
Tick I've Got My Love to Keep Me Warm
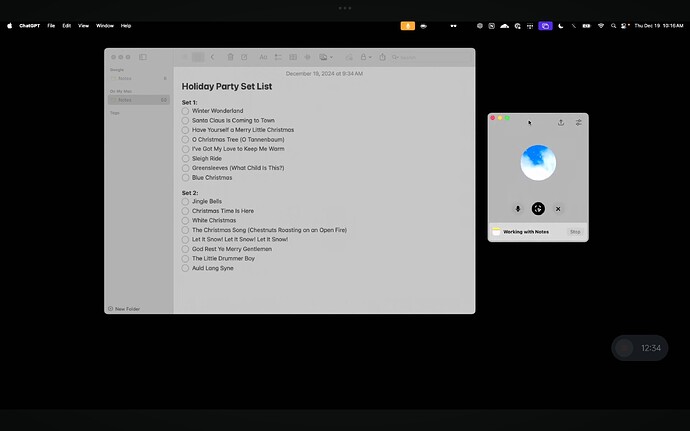185,149
